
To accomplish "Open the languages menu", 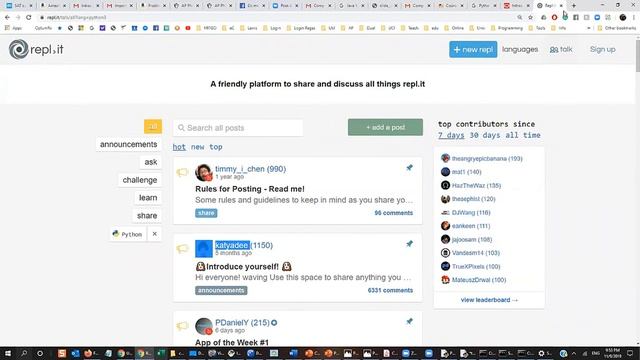I will [520, 49].
